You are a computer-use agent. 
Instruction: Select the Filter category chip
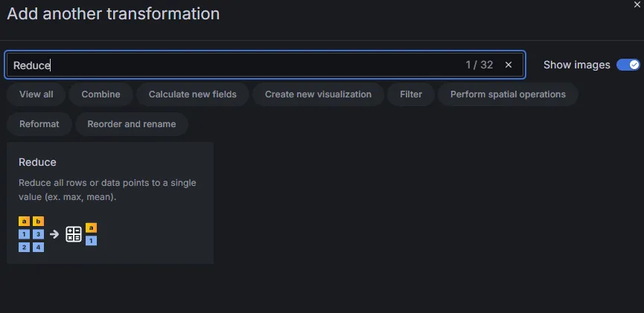tap(411, 94)
